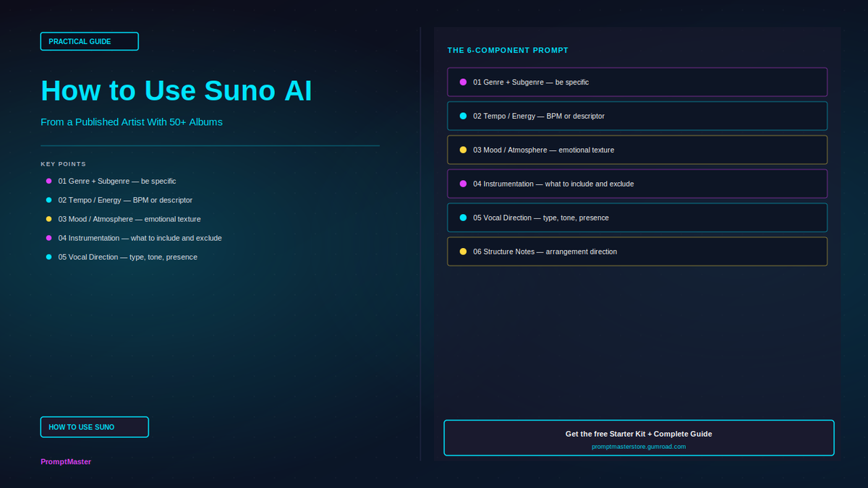The image size is (868, 488).
Task: Click the Get the free Starter Kit button
Action: click(639, 438)
